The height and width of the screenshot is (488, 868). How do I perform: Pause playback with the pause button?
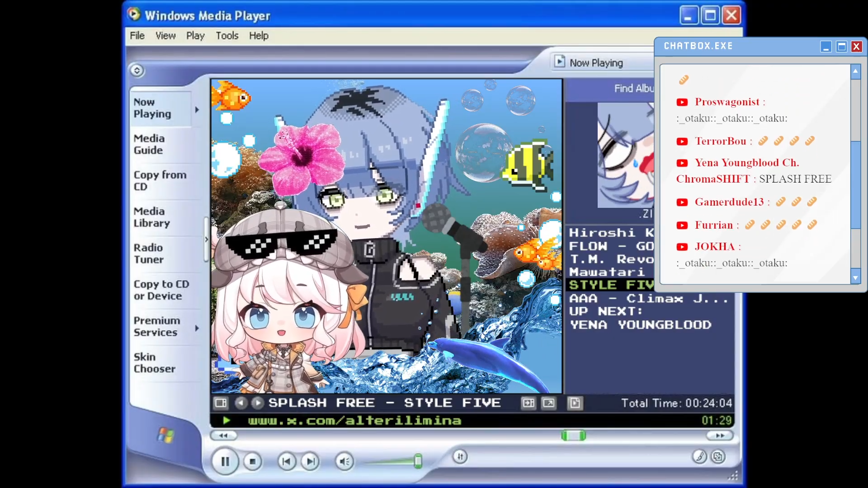point(225,461)
